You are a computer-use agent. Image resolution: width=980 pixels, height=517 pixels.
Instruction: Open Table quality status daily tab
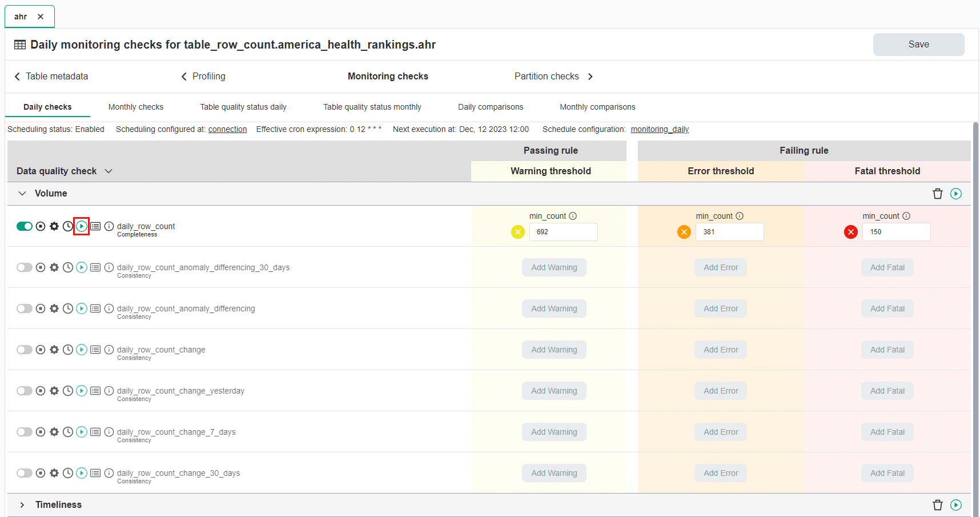coord(243,107)
